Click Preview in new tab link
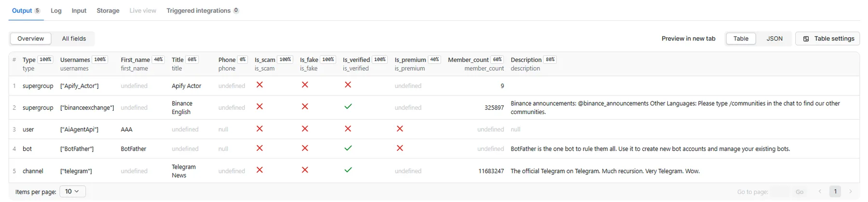Image resolution: width=868 pixels, height=202 pixels. (688, 39)
